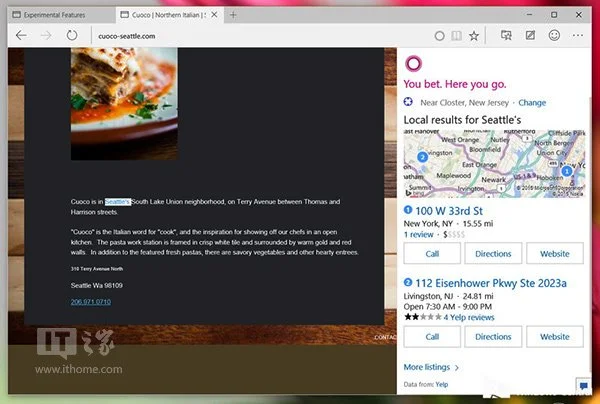Click the browser Back arrow
Viewport: 600px width, 404px height.
tap(21, 36)
